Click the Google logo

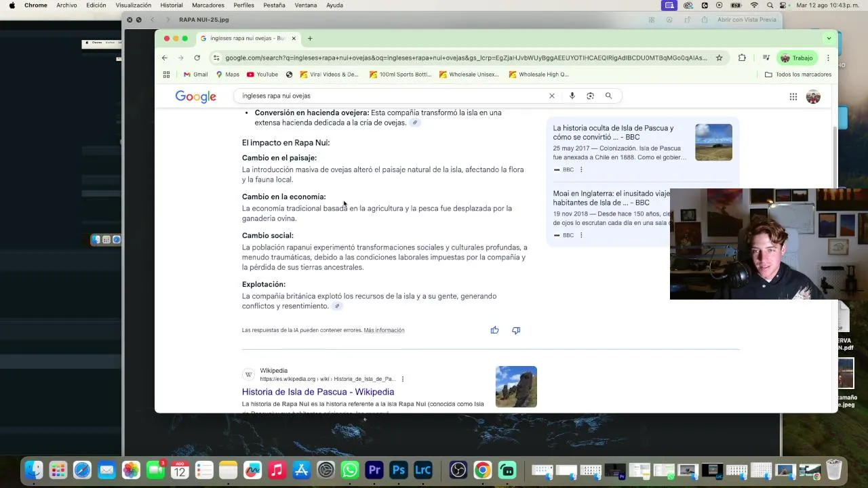(x=195, y=96)
